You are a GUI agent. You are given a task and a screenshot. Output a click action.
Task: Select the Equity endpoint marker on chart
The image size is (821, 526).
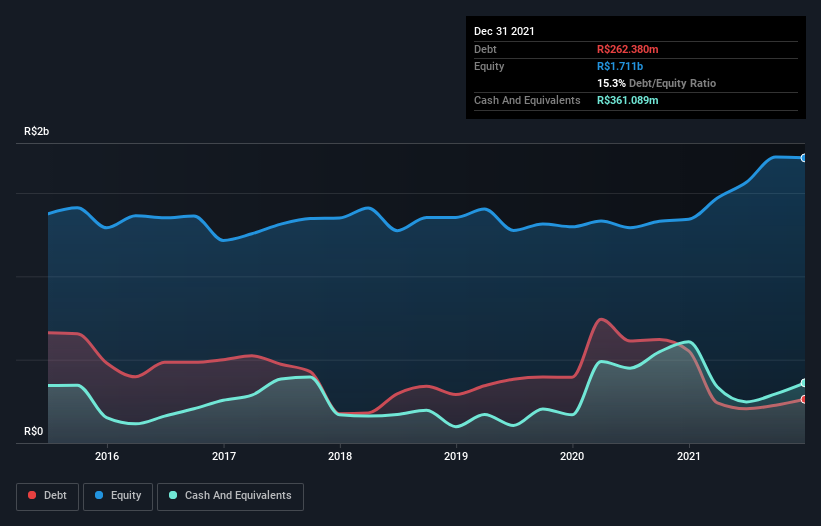[x=804, y=158]
